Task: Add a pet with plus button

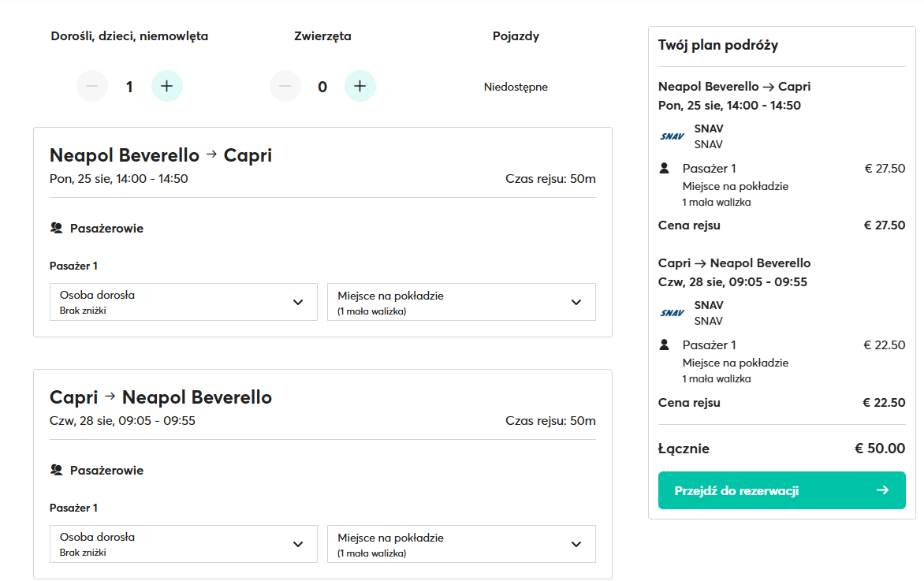Action: point(360,87)
